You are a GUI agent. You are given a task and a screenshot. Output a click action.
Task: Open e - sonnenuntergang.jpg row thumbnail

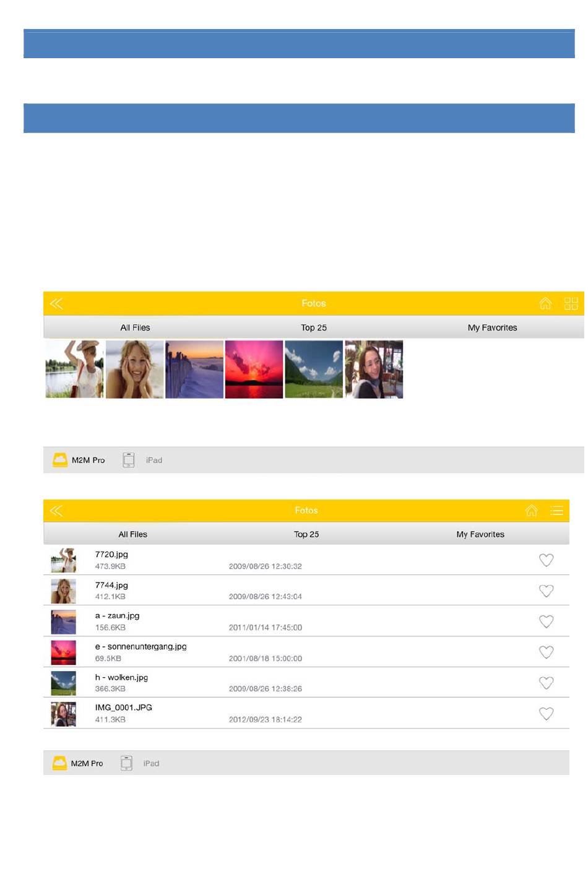pyautogui.click(x=63, y=652)
